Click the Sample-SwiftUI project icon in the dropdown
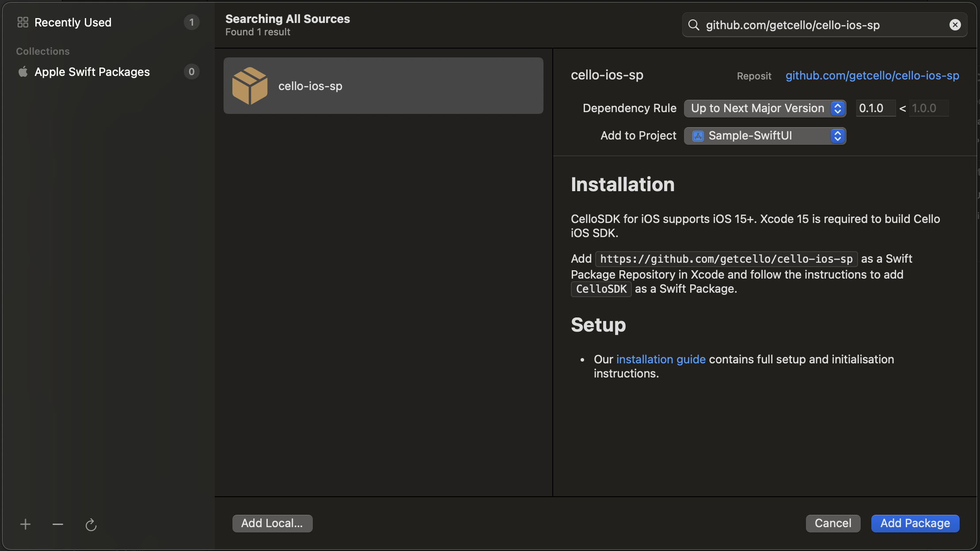The image size is (980, 551). [698, 136]
